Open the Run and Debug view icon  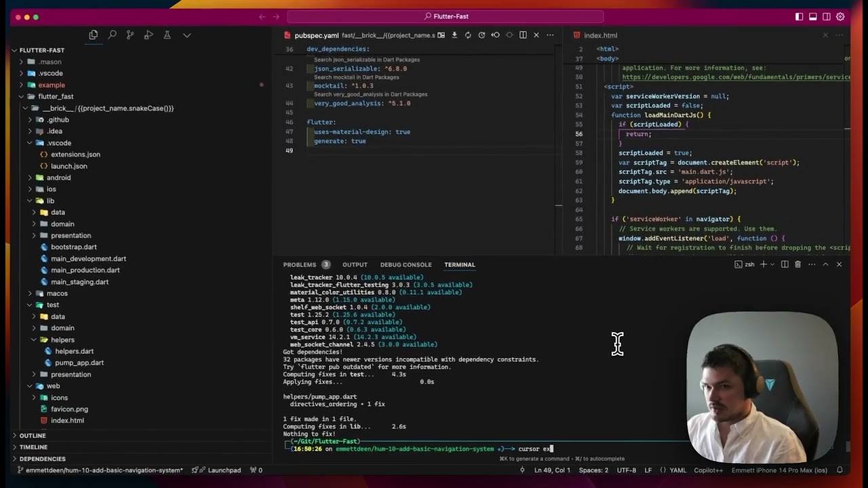(x=149, y=35)
